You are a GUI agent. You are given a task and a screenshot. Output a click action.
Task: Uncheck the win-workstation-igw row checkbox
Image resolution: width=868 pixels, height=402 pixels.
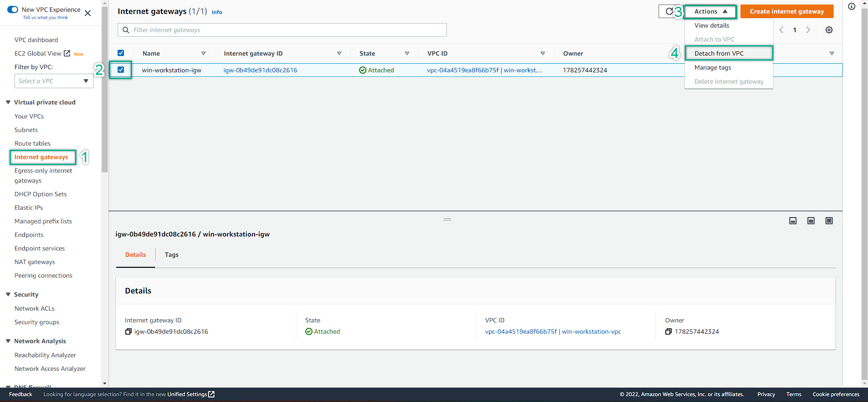coord(121,70)
